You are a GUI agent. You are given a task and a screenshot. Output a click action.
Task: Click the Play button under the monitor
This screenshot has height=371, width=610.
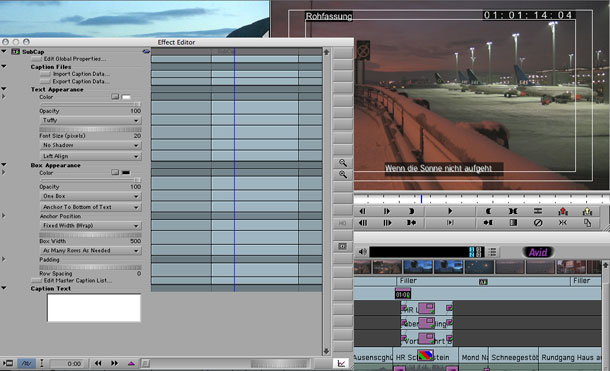tap(450, 211)
